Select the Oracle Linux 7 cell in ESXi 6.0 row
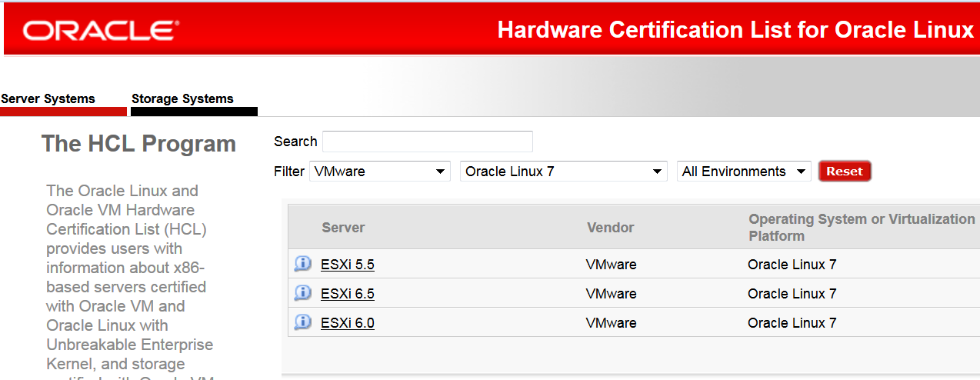Image resolution: width=980 pixels, height=380 pixels. tap(792, 323)
